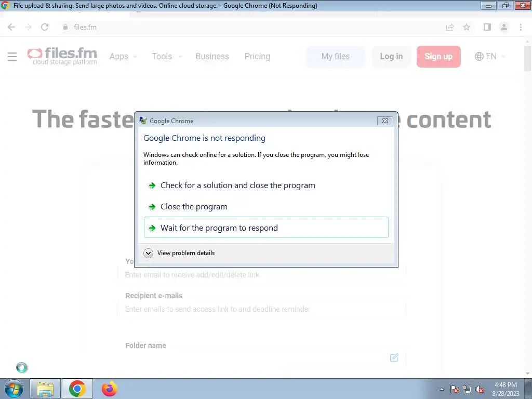Click the page vertical scrollbar thumb
Screen dimensions: 532x399
tap(528, 58)
